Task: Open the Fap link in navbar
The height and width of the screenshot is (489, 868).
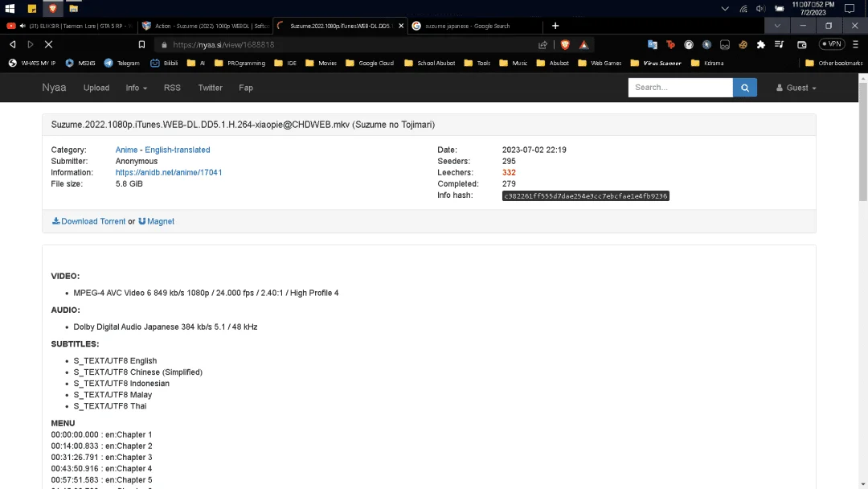Action: [x=246, y=88]
